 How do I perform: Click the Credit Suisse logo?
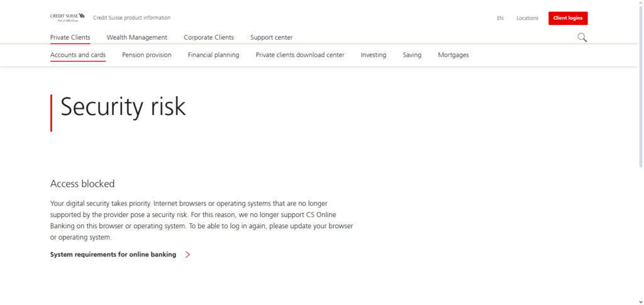[x=67, y=17]
